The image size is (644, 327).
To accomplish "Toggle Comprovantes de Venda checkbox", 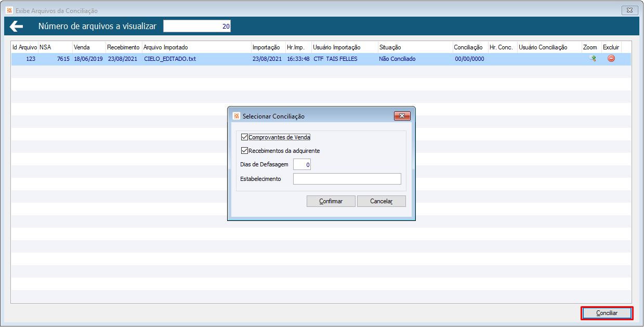I will (245, 137).
